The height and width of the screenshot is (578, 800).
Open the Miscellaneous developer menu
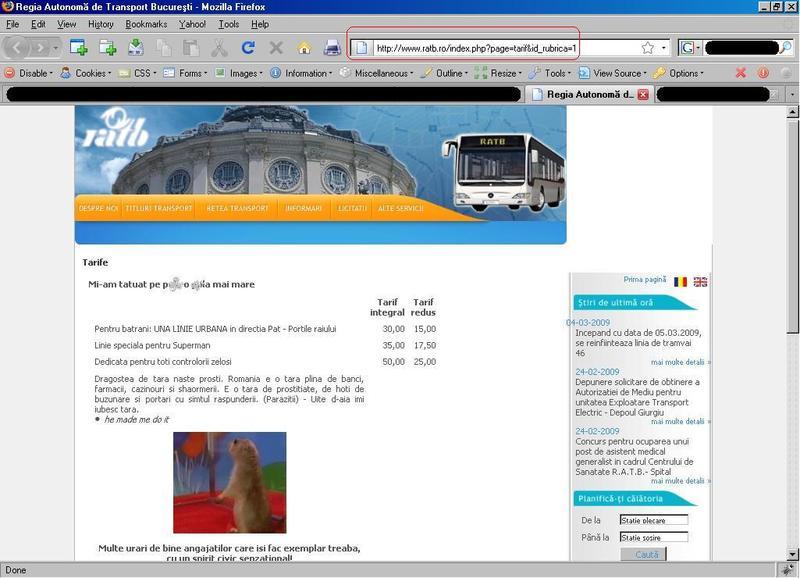(377, 73)
